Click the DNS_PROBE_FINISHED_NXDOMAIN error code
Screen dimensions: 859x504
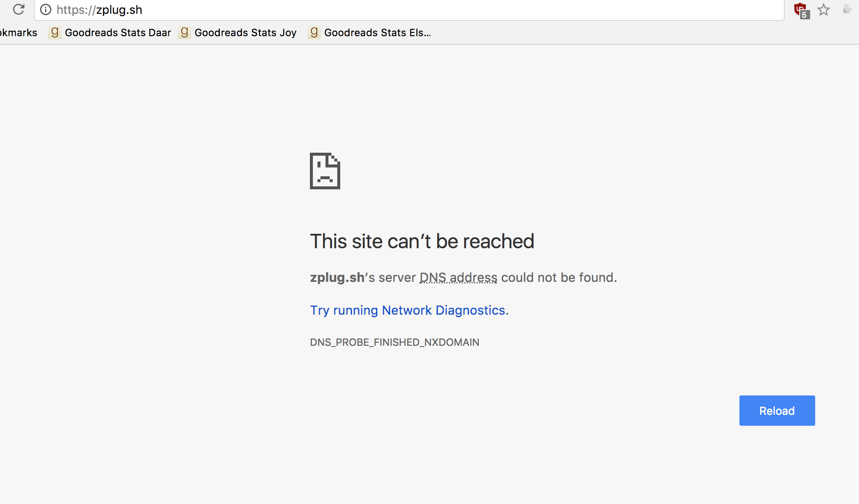(x=395, y=342)
